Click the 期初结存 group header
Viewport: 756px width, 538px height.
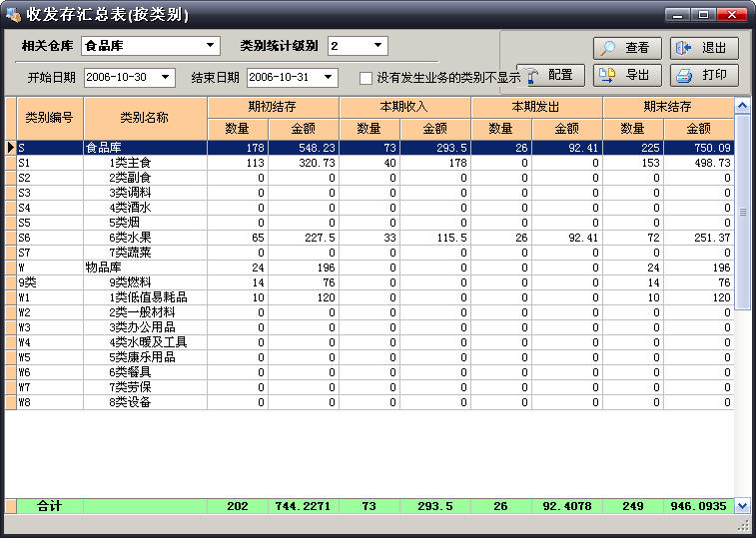coord(274,107)
